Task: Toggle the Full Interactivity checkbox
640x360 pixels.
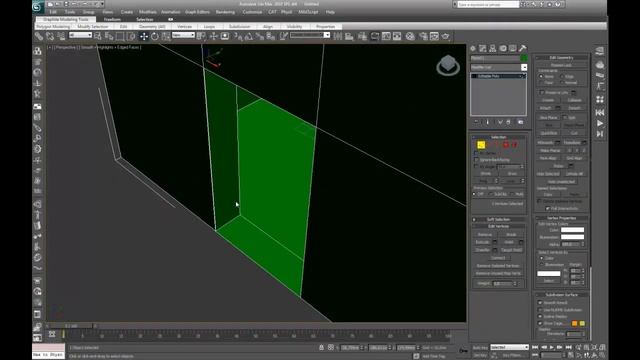Action: click(548, 208)
